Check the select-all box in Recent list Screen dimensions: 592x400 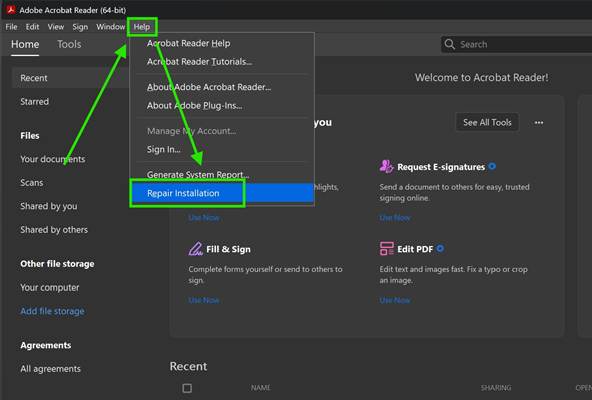click(x=187, y=388)
